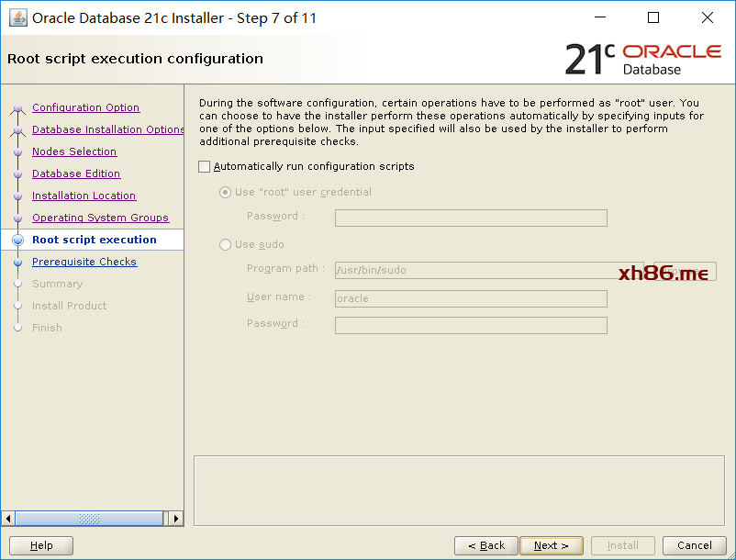Enable Automatically run configuration scripts checkbox

point(204,167)
